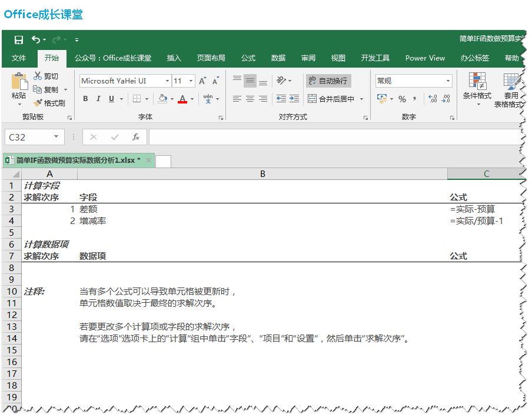Switch to the 页面布局 ribbon tab
Image resolution: width=532 pixels, height=418 pixels.
211,58
